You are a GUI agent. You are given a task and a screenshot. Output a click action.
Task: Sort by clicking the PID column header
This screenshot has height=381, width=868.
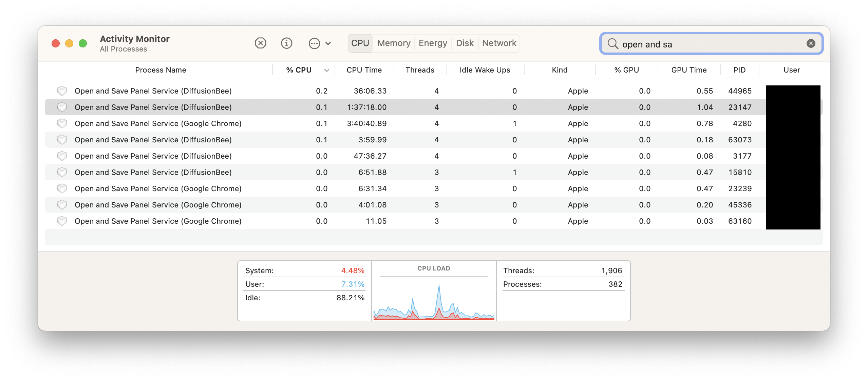click(739, 70)
